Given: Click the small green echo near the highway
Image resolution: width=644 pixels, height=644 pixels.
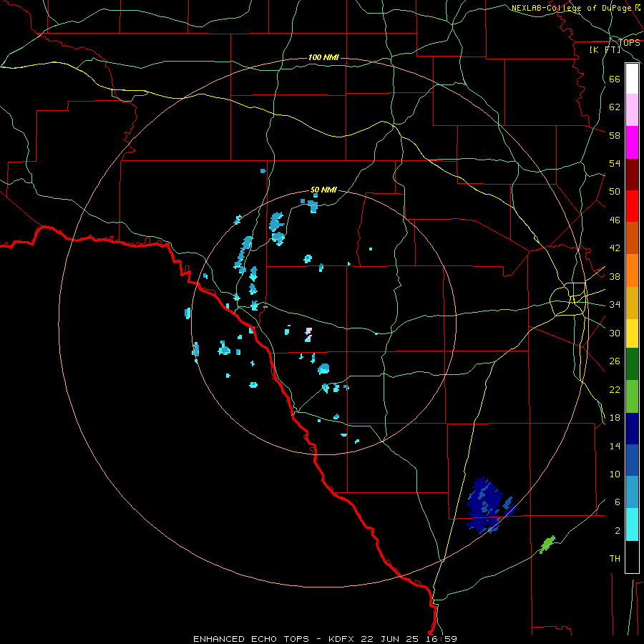Looking at the screenshot, I should coord(547,545).
